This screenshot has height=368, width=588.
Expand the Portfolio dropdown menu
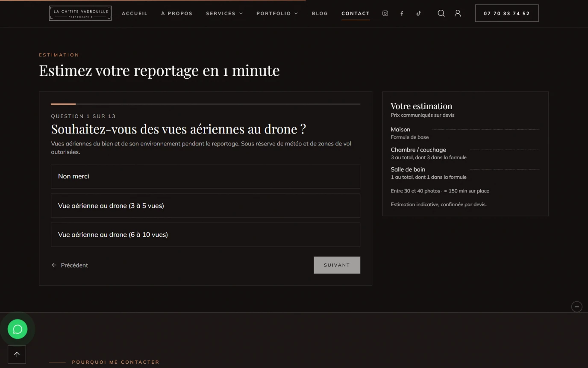point(277,13)
